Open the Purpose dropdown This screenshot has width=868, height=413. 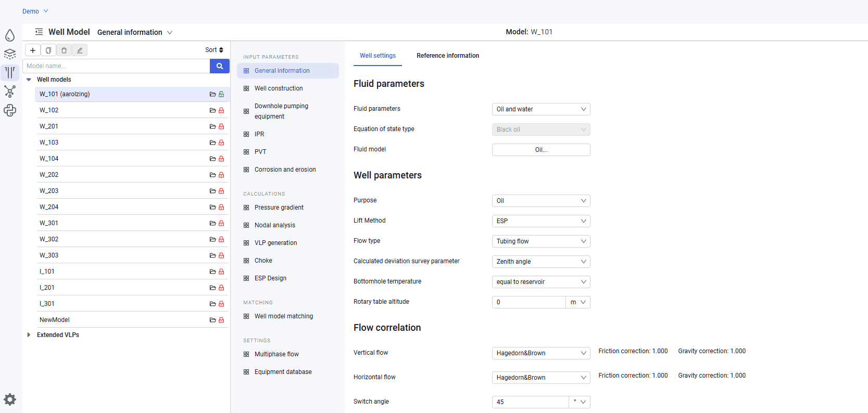coord(541,201)
